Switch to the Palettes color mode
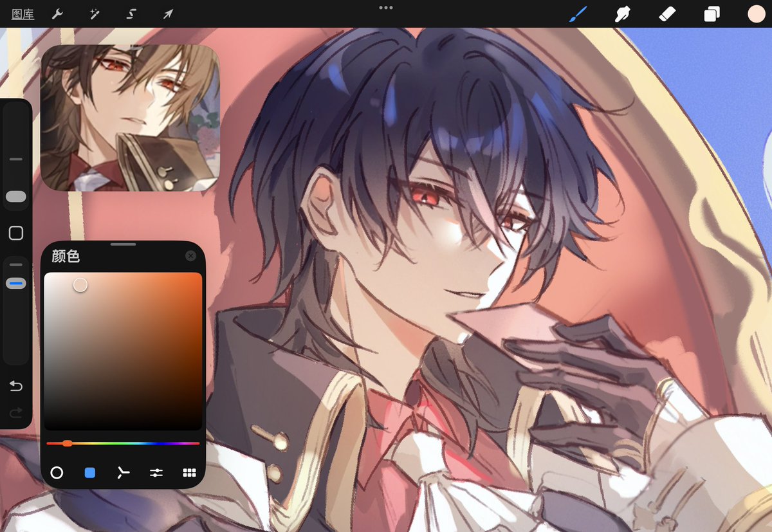 189,473
